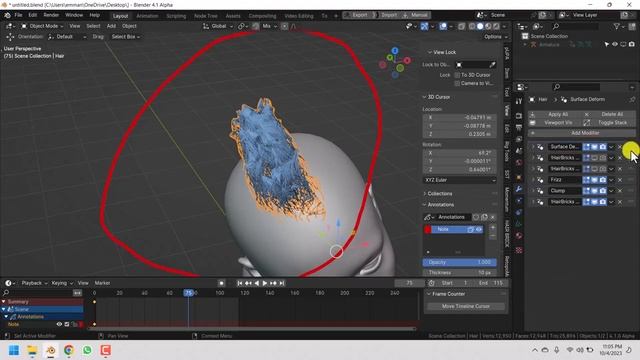Select solid viewport shading mode icon
This screenshot has width=640, height=360.
point(480,26)
